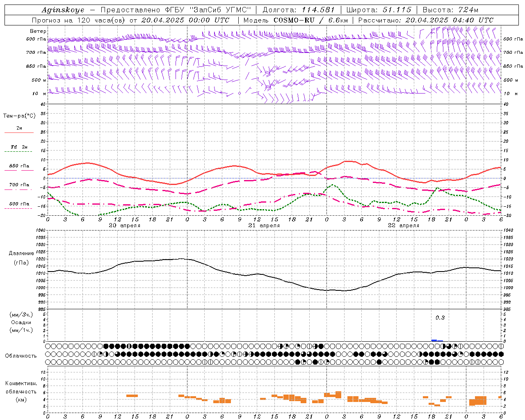Click the "500 гПа" dash-dot temperature legend entry

pos(19,205)
